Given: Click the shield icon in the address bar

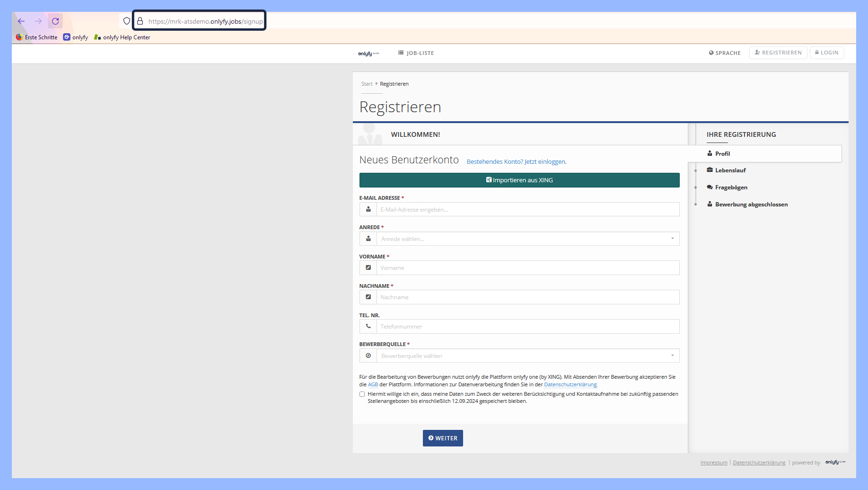Looking at the screenshot, I should 126,21.
